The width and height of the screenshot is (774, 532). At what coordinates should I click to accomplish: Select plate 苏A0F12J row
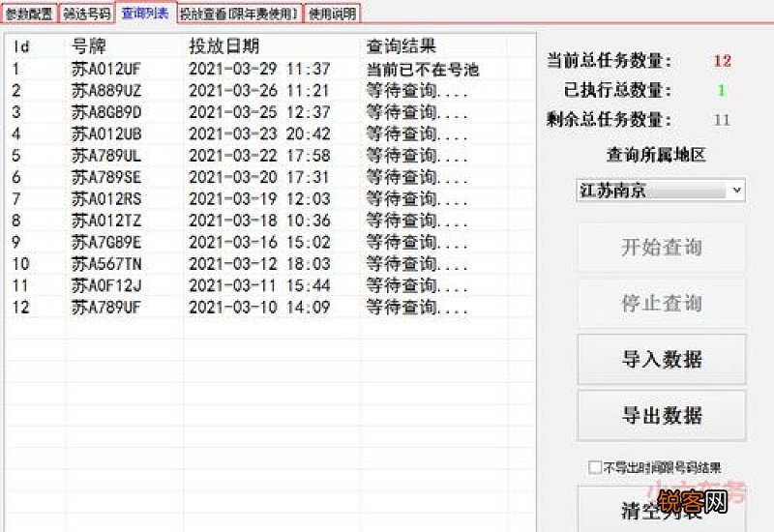point(272,285)
